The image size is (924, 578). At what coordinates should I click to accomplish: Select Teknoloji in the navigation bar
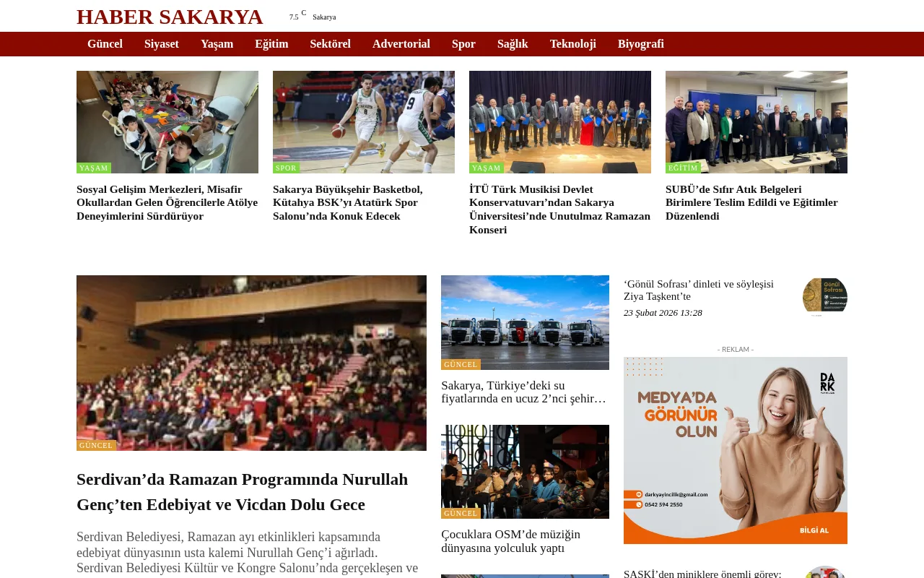[572, 44]
